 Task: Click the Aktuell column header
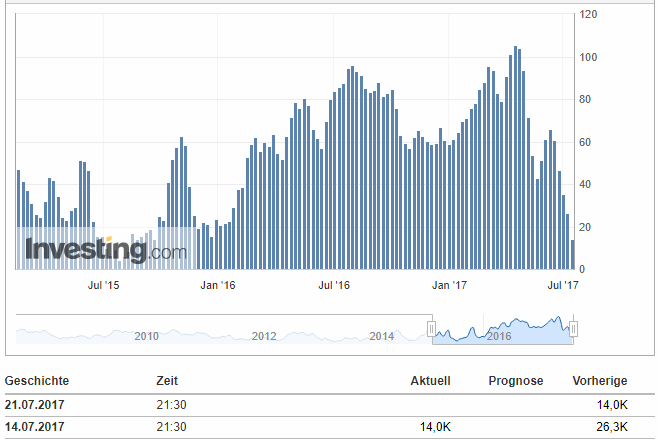click(430, 381)
